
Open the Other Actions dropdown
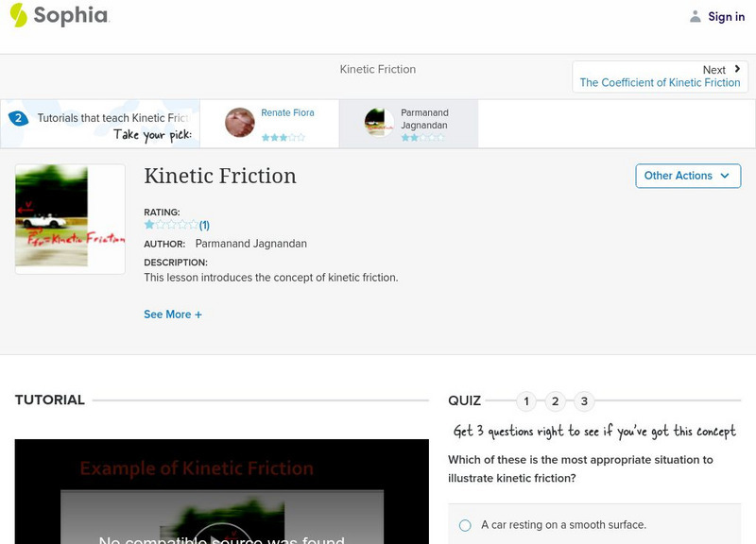pyautogui.click(x=688, y=176)
